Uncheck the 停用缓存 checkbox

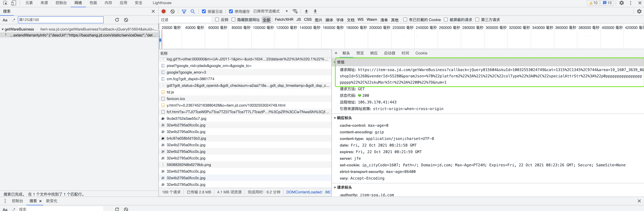231,11
